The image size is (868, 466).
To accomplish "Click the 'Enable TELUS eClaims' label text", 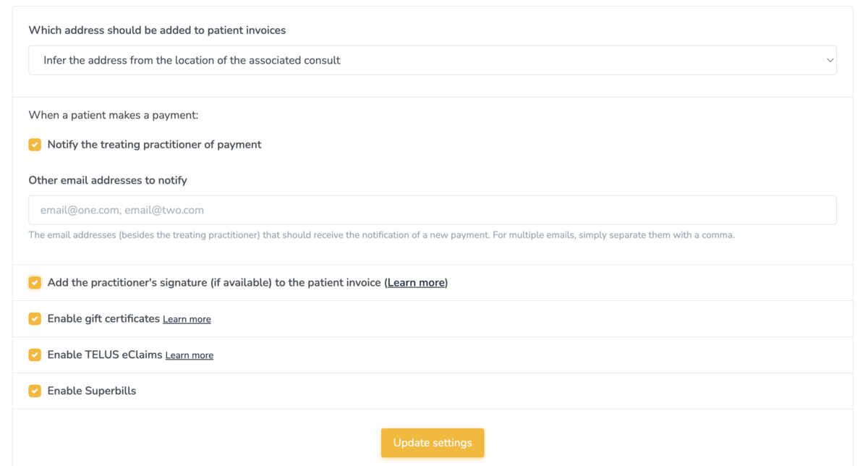I will point(105,355).
